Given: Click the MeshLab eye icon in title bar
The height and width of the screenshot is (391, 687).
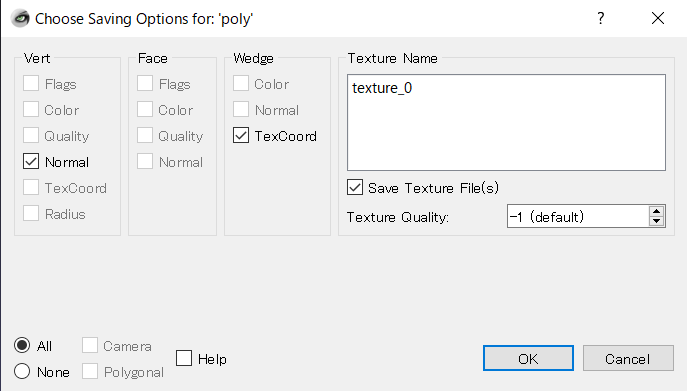Looking at the screenshot, I should (x=20, y=18).
